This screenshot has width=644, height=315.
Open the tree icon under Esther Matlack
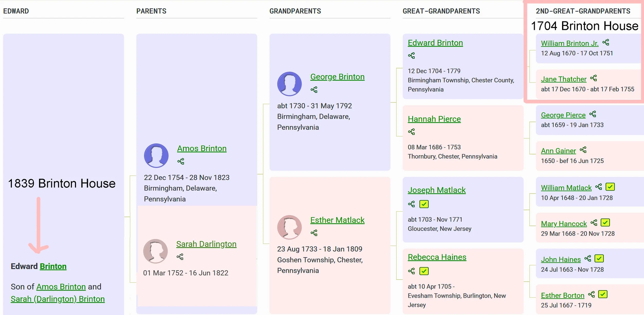pyautogui.click(x=314, y=233)
